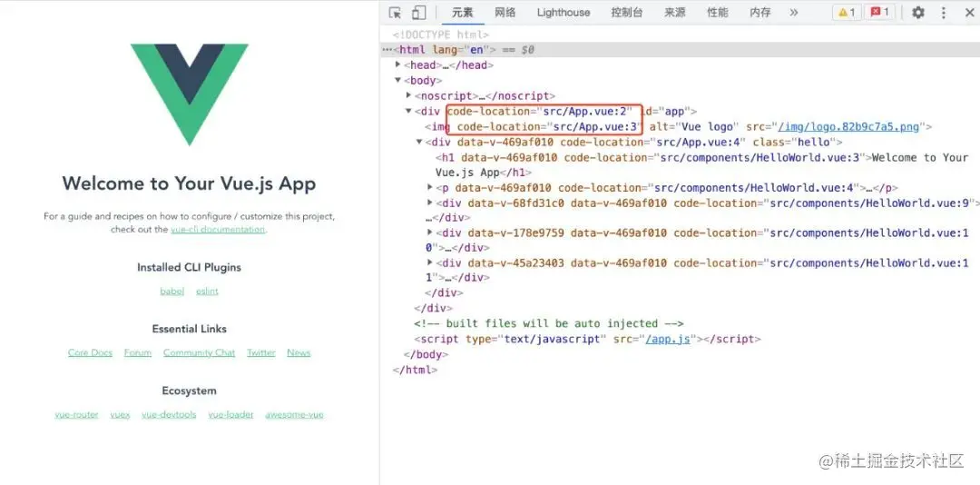Click the yellow warning count badge
980x485 pixels.
(846, 13)
